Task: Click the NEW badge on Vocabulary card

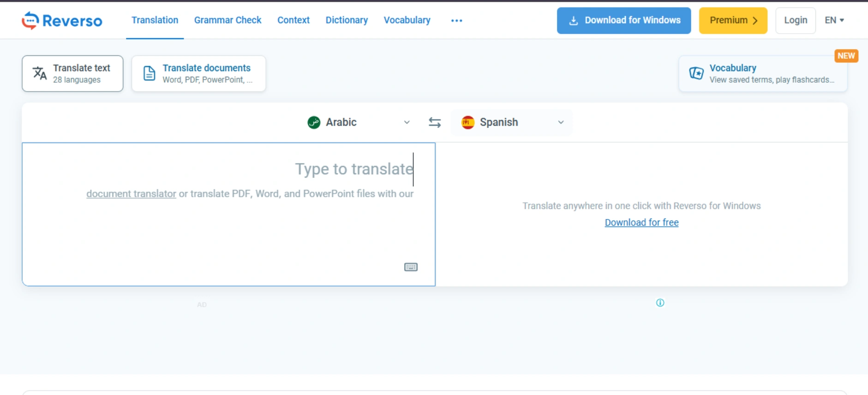Action: [846, 56]
